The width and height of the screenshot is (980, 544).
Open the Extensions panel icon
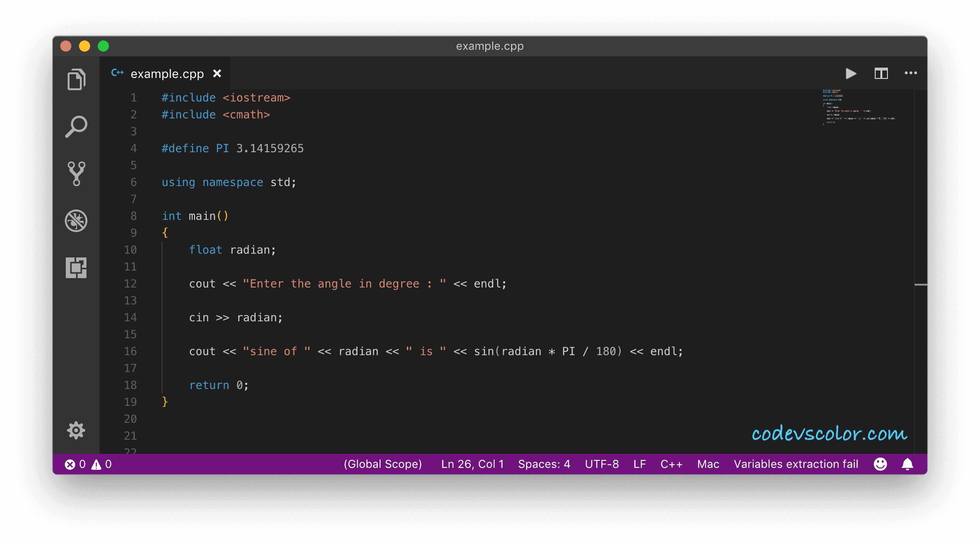point(76,267)
